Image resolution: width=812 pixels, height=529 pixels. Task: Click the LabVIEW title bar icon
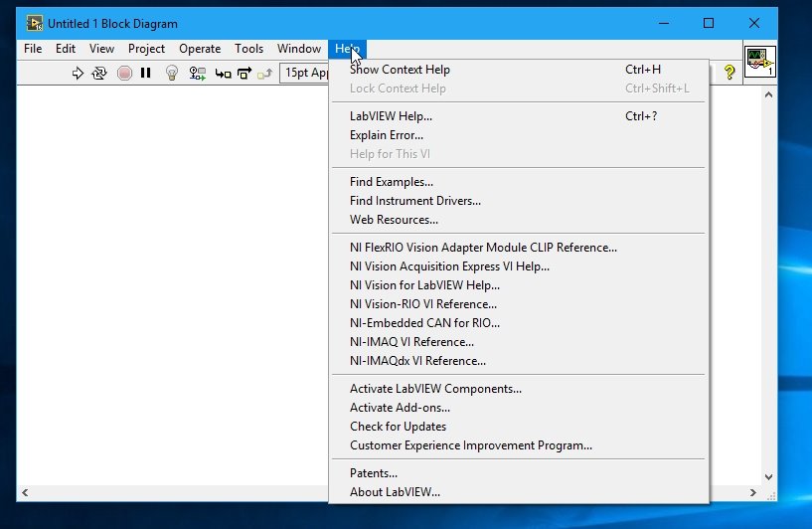click(35, 23)
